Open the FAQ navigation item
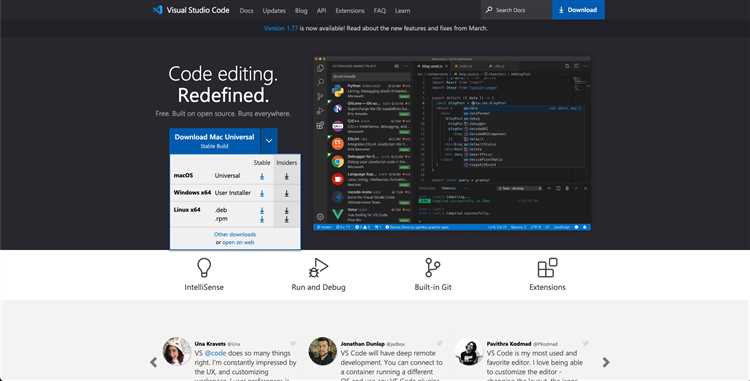The height and width of the screenshot is (381, 750). click(380, 11)
